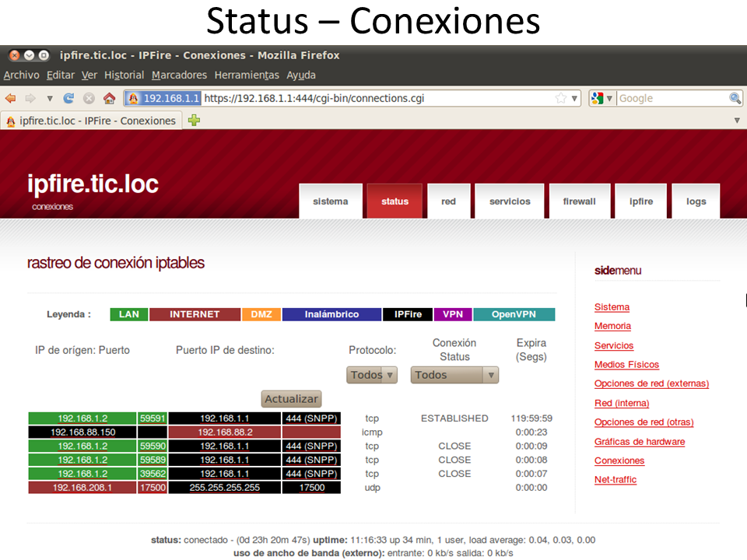The image size is (747, 560).
Task: Click the Stop loading icon
Action: [89, 99]
